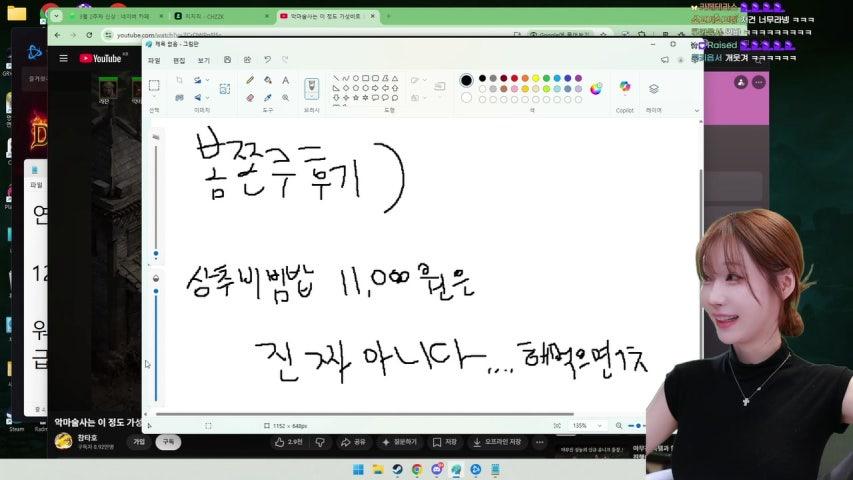Expand the rotate dropdown arrow
The image size is (853, 480).
207,80
